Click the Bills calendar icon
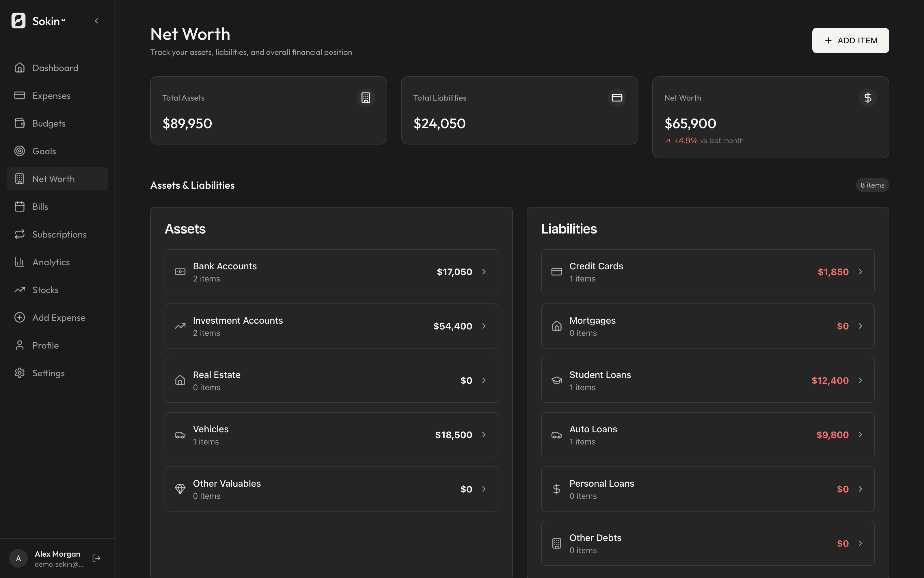The image size is (924, 578). click(19, 206)
